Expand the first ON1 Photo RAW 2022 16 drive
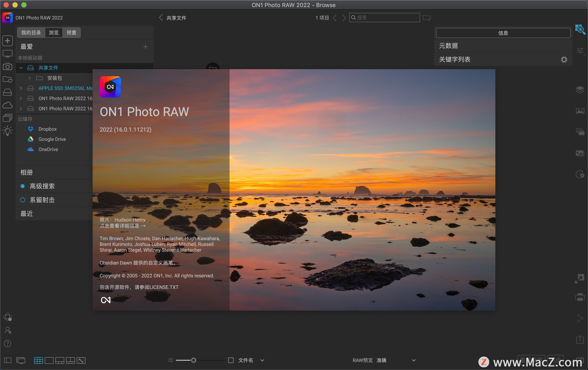588x370 pixels. 21,98
